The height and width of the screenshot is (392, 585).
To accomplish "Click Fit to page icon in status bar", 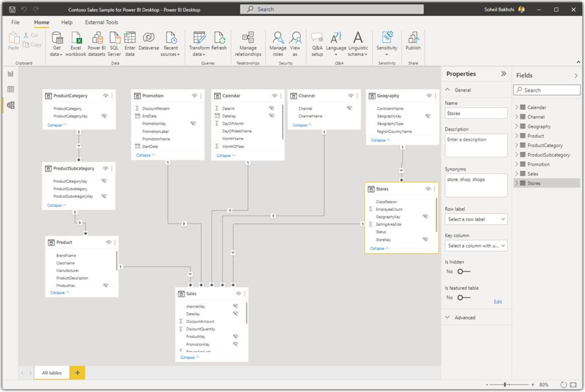I will click(574, 385).
